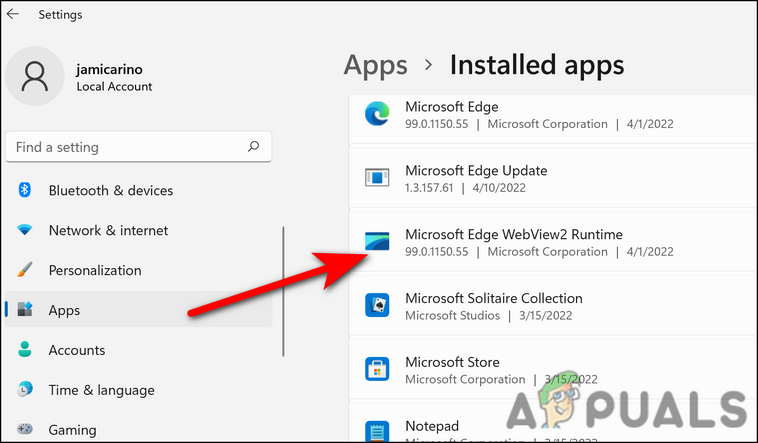Image resolution: width=758 pixels, height=443 pixels.
Task: Click the Installed apps heading
Action: point(537,65)
